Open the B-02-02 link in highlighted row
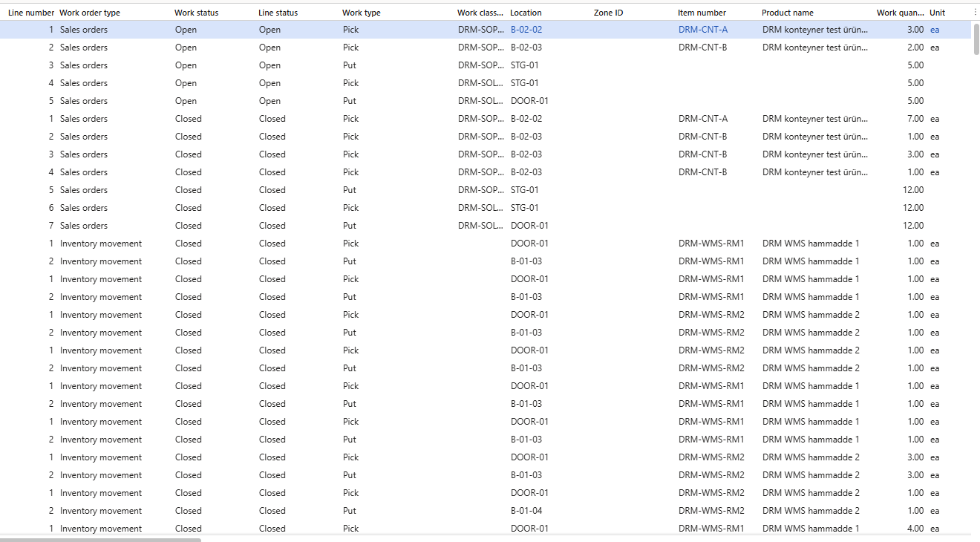Image resolution: width=980 pixels, height=542 pixels. 526,30
